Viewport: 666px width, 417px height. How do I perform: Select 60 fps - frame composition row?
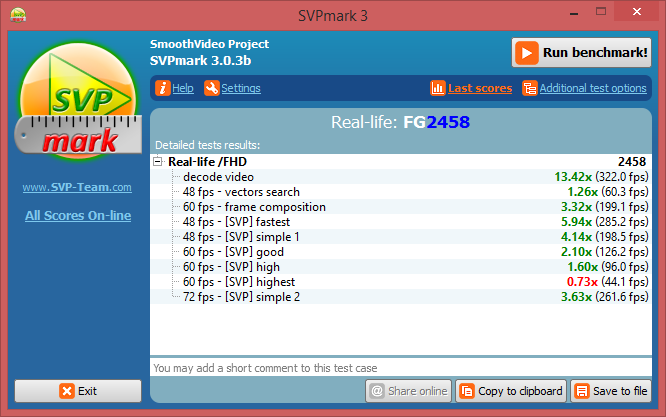pyautogui.click(x=401, y=207)
